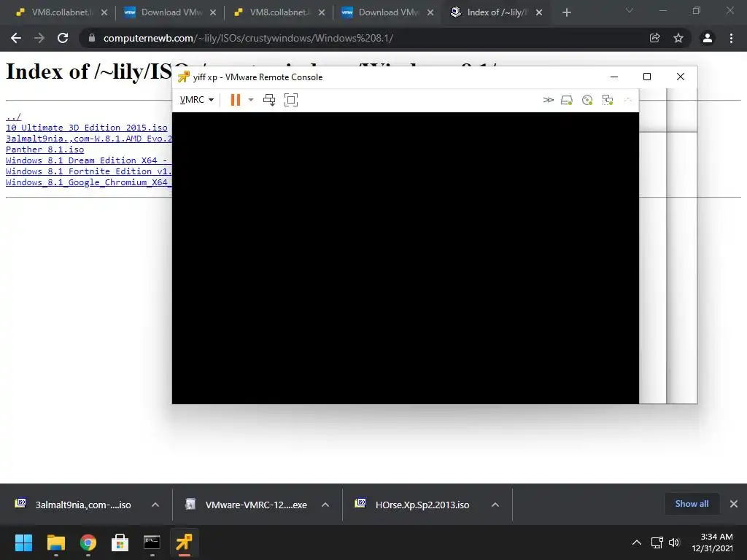Close the active Index of /~lily tab
The height and width of the screenshot is (560, 747).
[x=539, y=12]
